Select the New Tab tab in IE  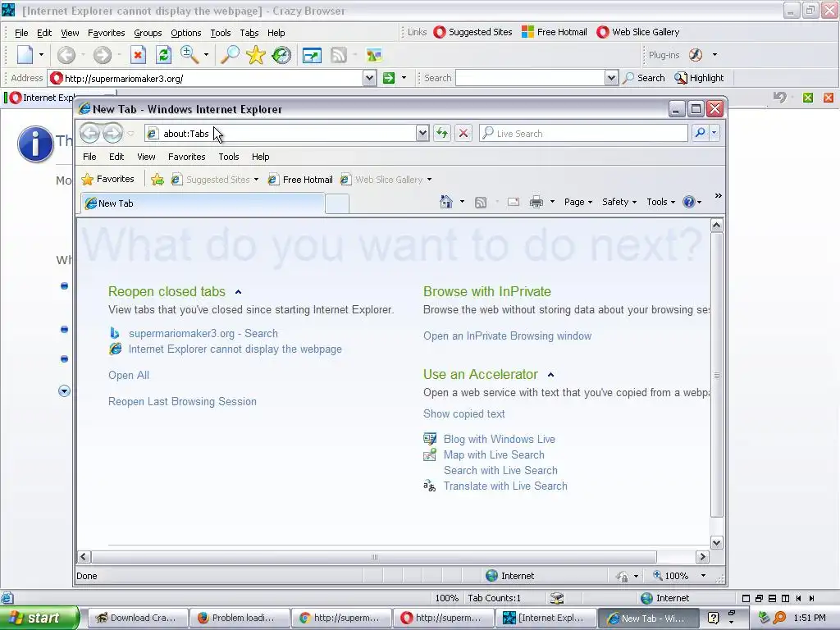point(203,203)
